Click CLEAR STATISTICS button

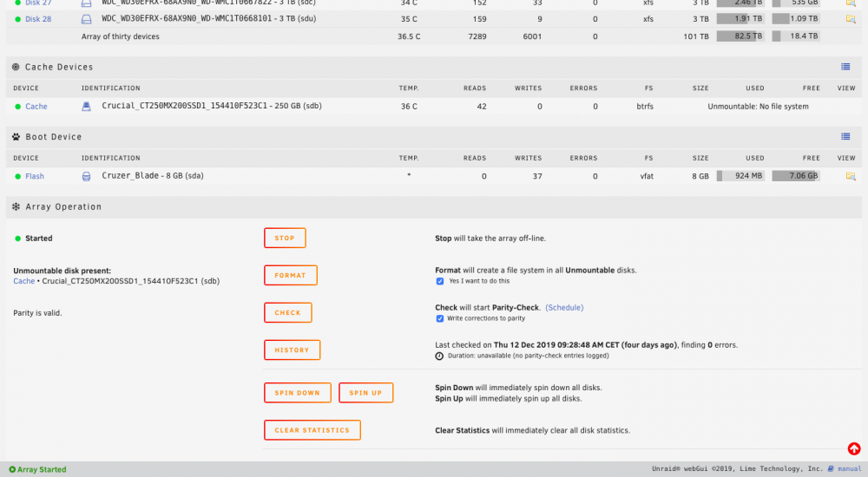click(312, 430)
